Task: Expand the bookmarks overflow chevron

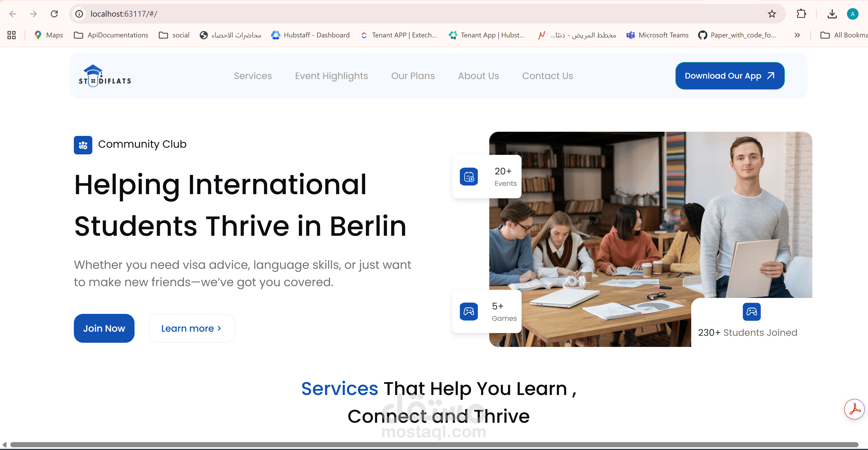Action: coord(797,35)
